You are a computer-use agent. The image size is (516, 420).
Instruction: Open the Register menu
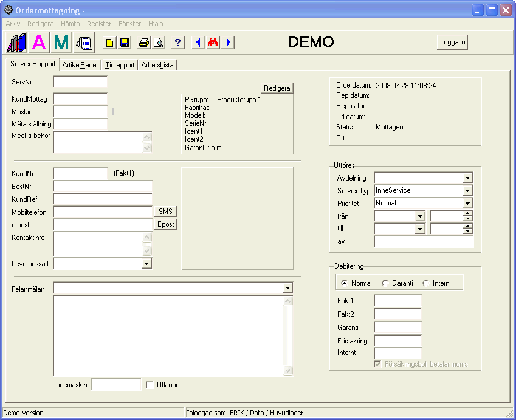[x=99, y=24]
